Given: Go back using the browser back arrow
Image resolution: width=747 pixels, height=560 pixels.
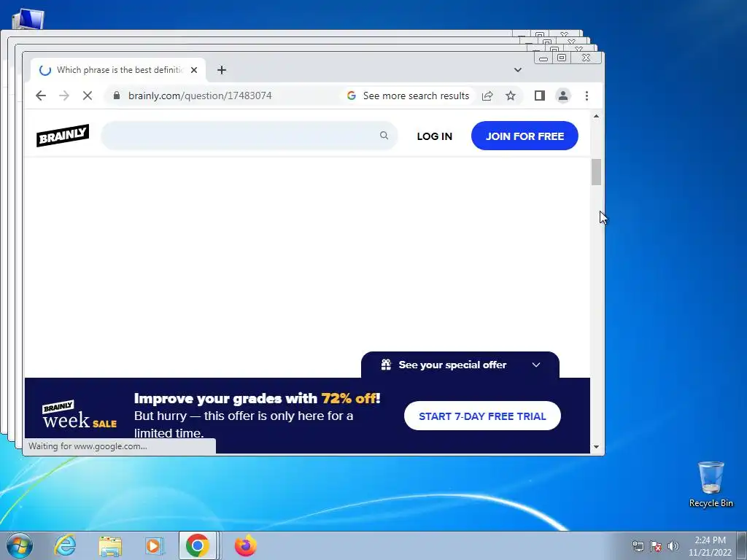Looking at the screenshot, I should pos(41,96).
